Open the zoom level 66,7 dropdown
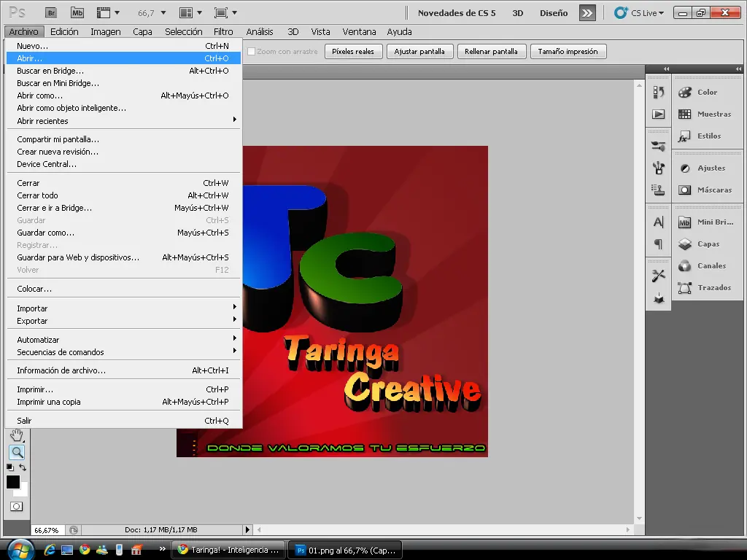The height and width of the screenshot is (560, 747). [x=163, y=13]
